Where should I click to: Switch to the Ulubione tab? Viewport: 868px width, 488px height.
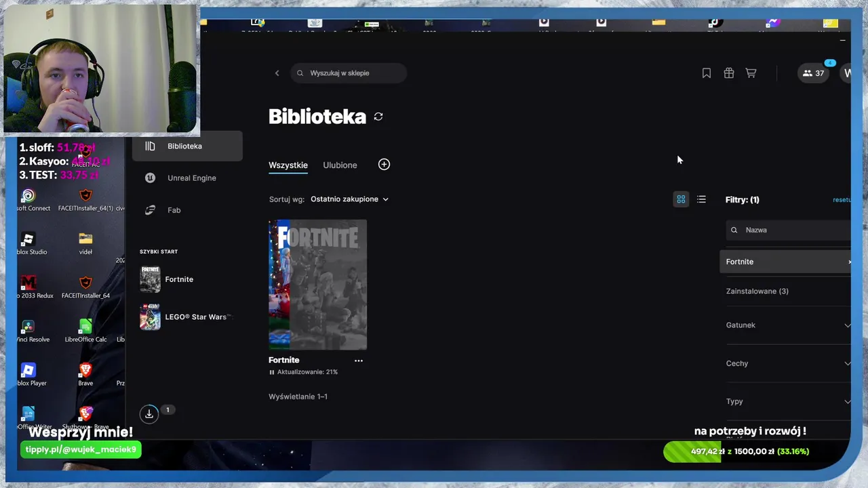point(340,165)
